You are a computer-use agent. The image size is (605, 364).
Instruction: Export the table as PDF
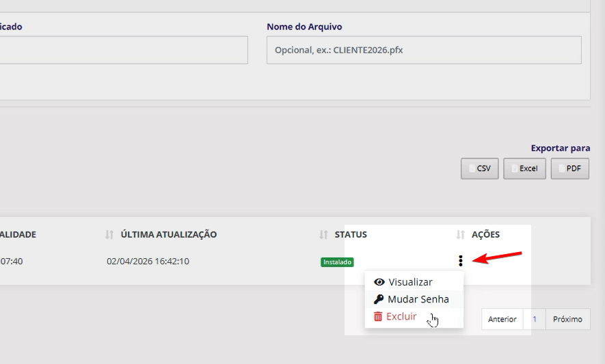click(569, 169)
